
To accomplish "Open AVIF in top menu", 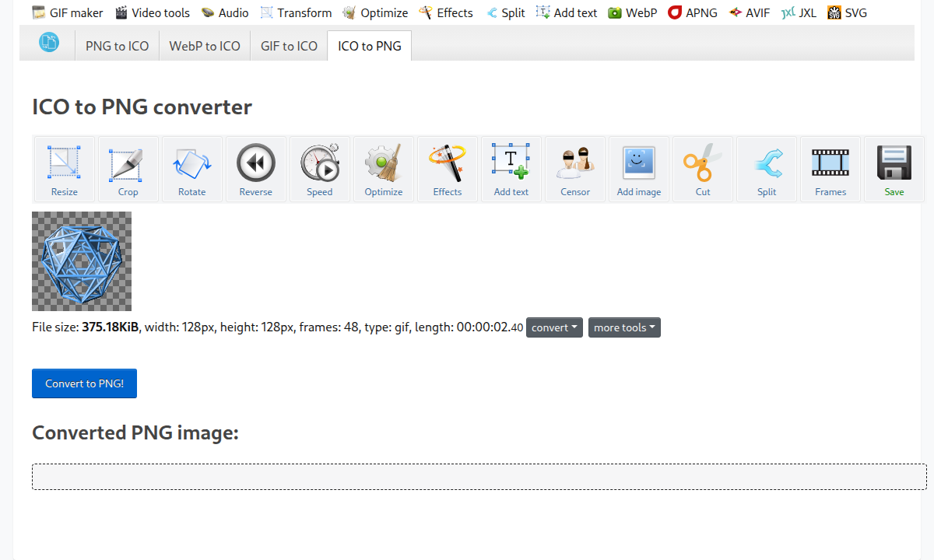I will pos(750,12).
